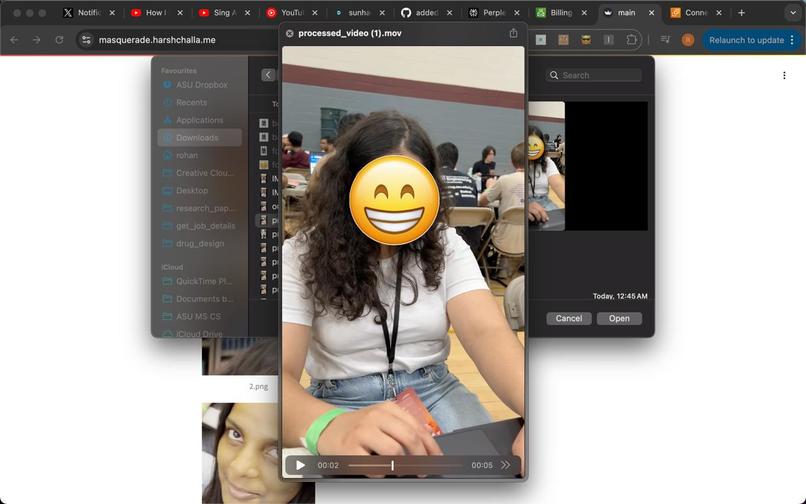Screen dimensions: 806x504
Task: Click the media control icon in toolbar
Action: [665, 40]
